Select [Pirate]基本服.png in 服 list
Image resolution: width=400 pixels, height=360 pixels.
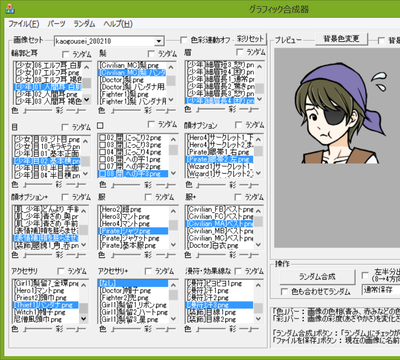point(133,245)
